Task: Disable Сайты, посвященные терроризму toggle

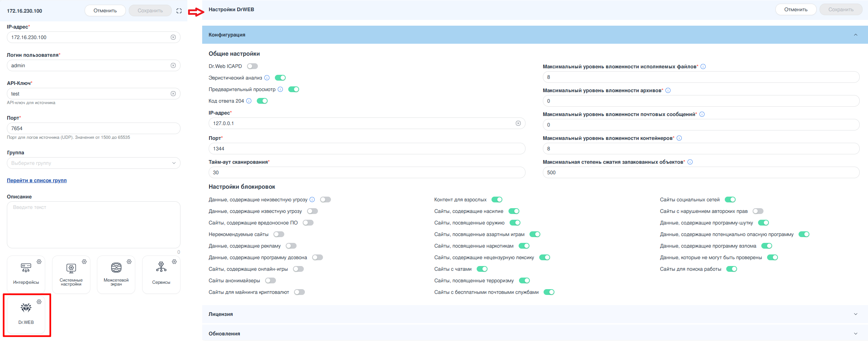Action: coord(524,280)
